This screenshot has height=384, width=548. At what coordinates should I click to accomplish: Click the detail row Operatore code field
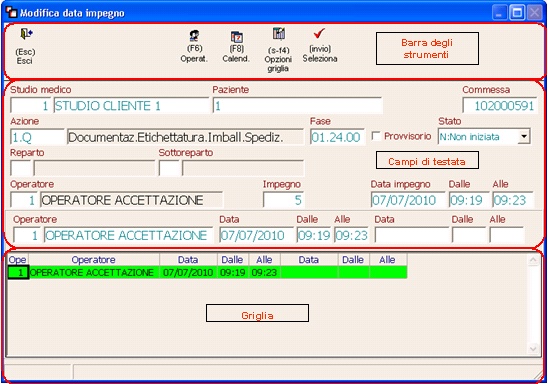pos(27,235)
